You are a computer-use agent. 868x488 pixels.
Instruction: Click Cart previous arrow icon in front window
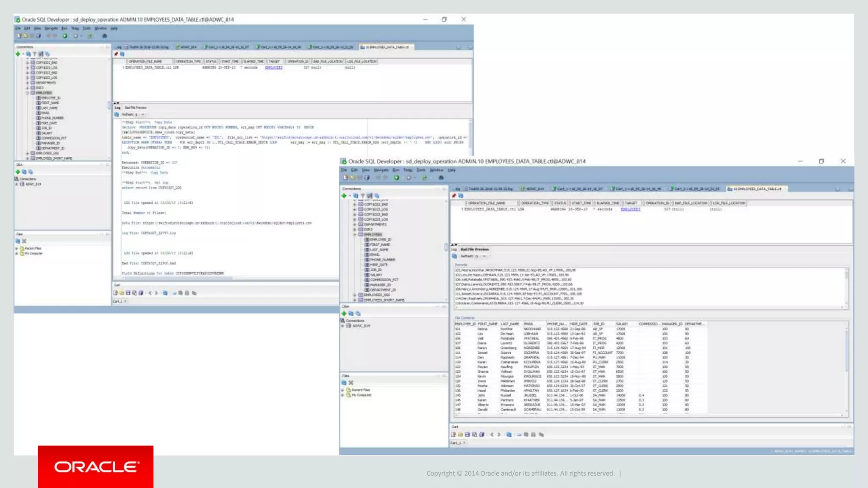(492, 434)
